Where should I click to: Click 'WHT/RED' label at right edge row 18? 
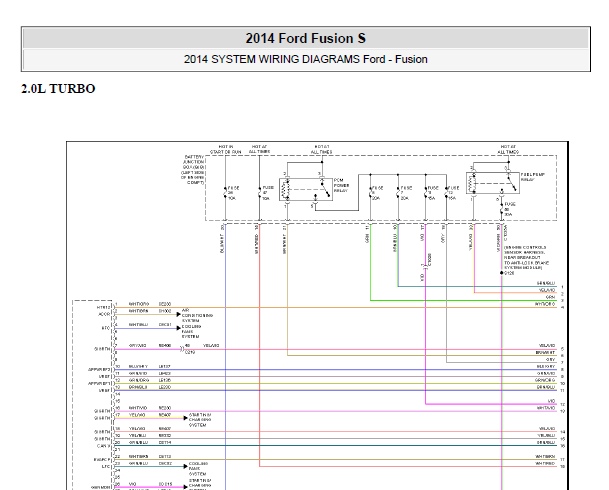click(x=545, y=463)
